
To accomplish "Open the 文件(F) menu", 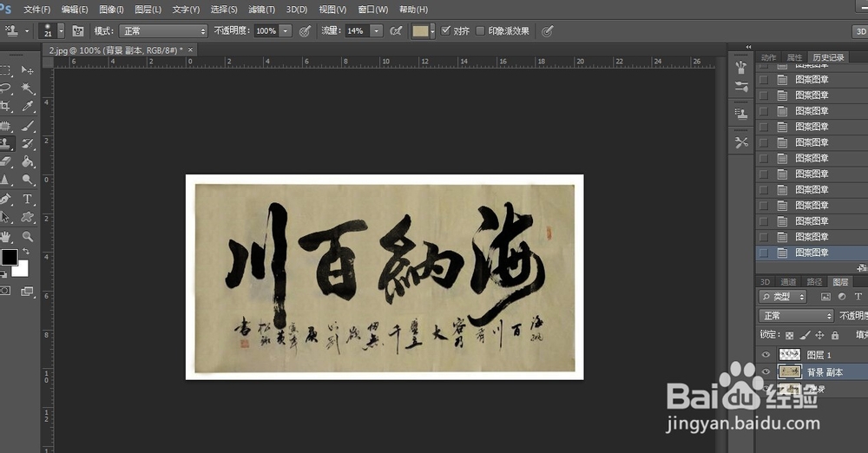I will 37,10.
